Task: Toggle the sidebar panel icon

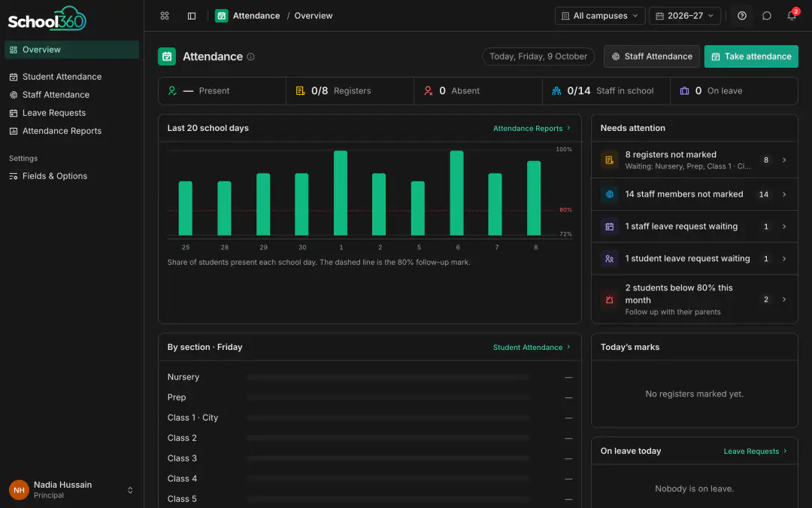Action: 192,16
